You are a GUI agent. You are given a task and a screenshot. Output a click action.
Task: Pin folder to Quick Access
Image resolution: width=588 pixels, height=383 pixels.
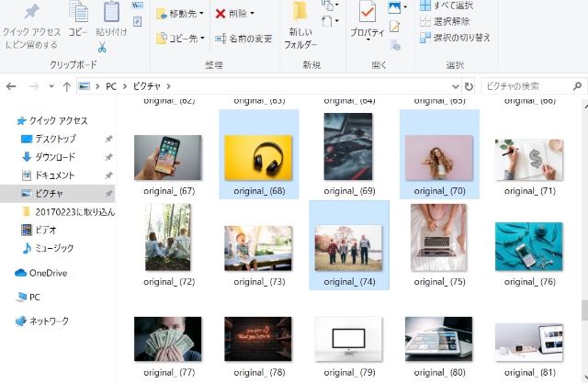[31, 27]
